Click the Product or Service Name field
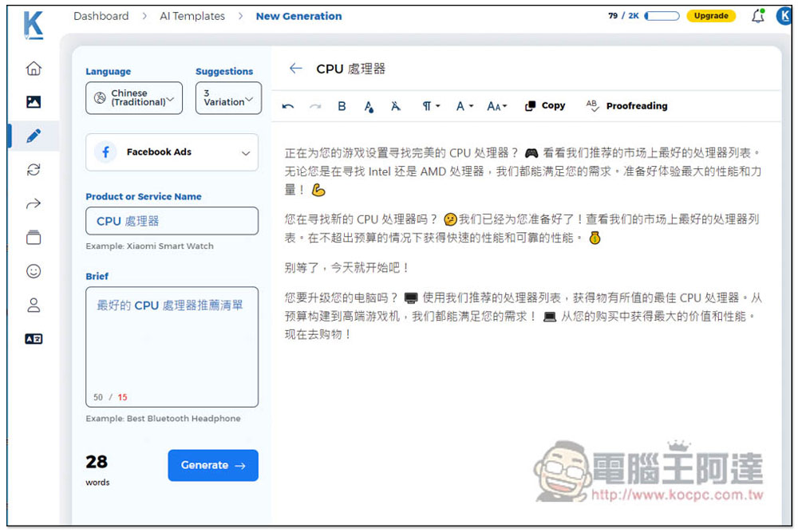The width and height of the screenshot is (798, 532). pos(172,221)
